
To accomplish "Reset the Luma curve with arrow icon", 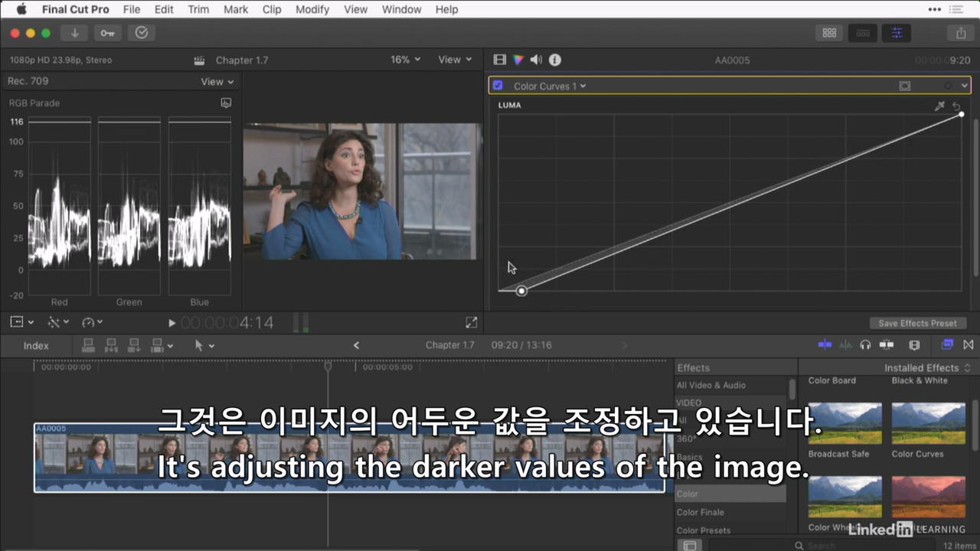I will [x=956, y=106].
